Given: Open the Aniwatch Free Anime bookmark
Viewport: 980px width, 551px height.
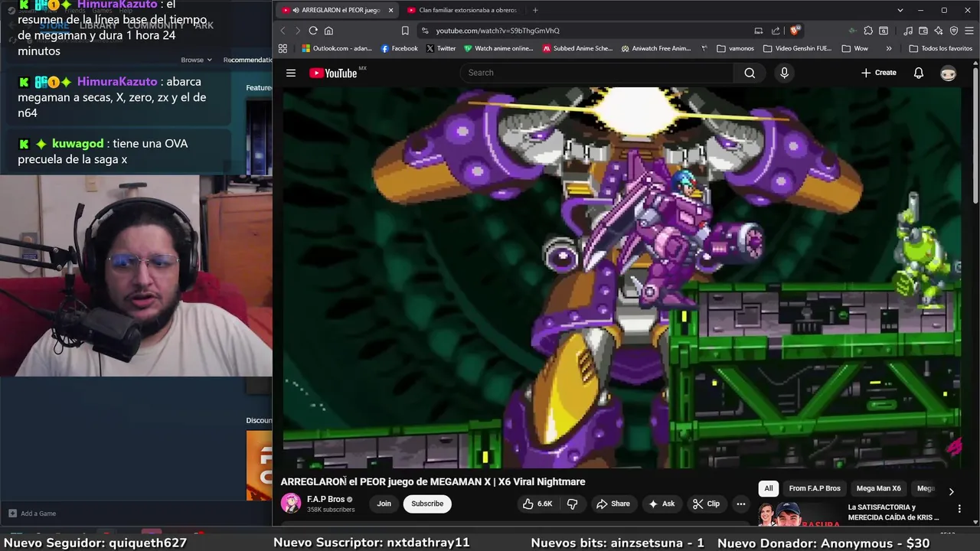Looking at the screenshot, I should [657, 48].
